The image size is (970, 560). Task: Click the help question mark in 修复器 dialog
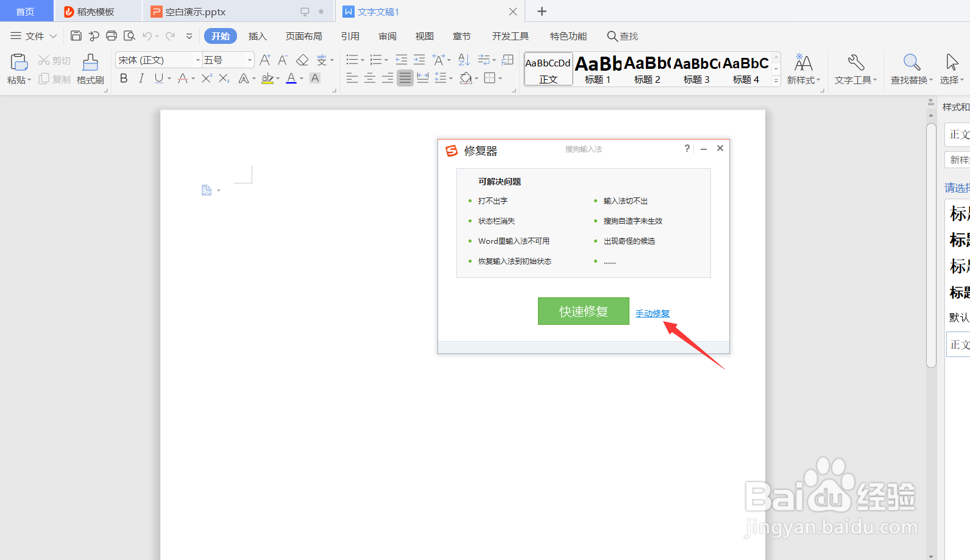click(687, 148)
